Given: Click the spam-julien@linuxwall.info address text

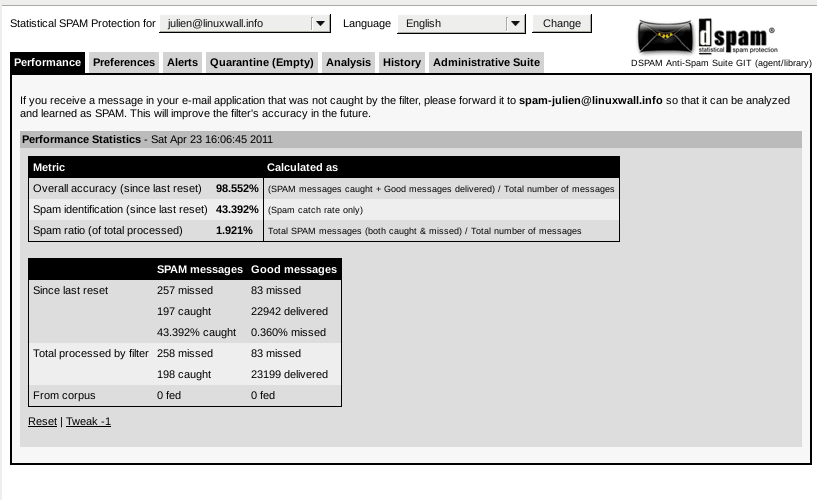Looking at the screenshot, I should 590,100.
